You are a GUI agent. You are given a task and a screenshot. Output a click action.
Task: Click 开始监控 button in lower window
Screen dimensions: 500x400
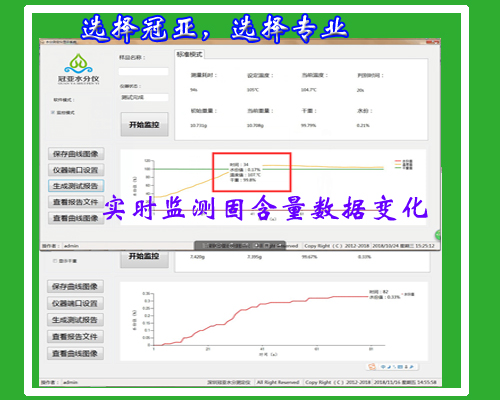(144, 259)
